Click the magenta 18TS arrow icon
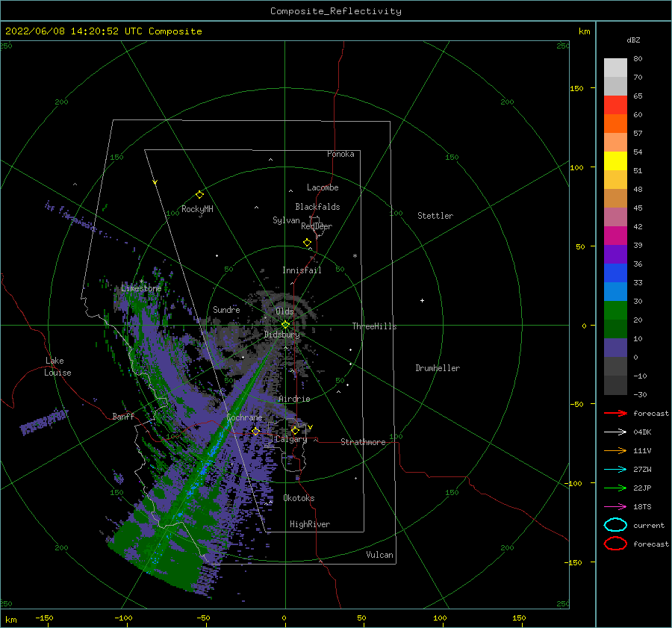This screenshot has height=628, width=672. 615,507
